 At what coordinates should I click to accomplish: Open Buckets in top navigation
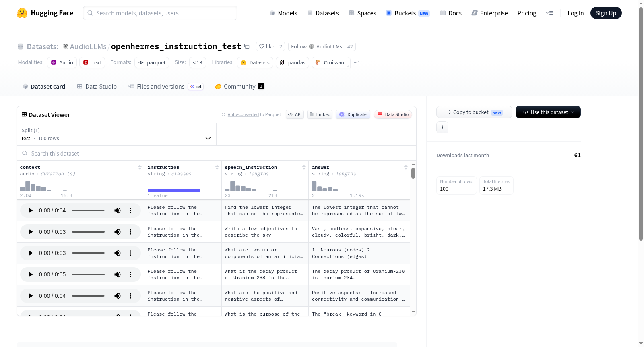tap(408, 13)
